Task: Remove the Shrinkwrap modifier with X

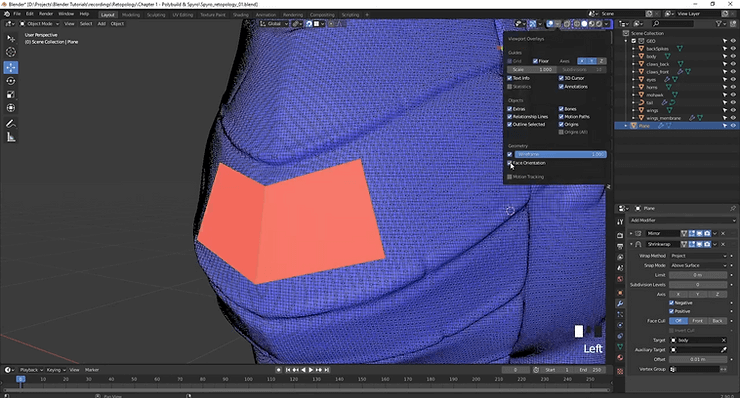Action: pos(723,244)
